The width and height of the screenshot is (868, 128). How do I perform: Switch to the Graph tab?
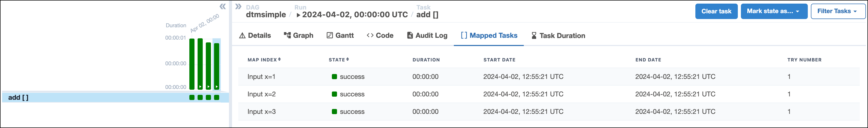298,35
